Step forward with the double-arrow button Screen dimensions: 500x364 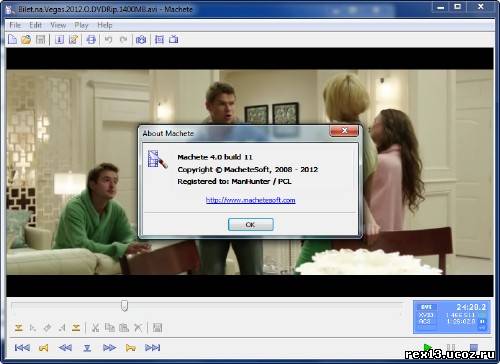(109, 348)
